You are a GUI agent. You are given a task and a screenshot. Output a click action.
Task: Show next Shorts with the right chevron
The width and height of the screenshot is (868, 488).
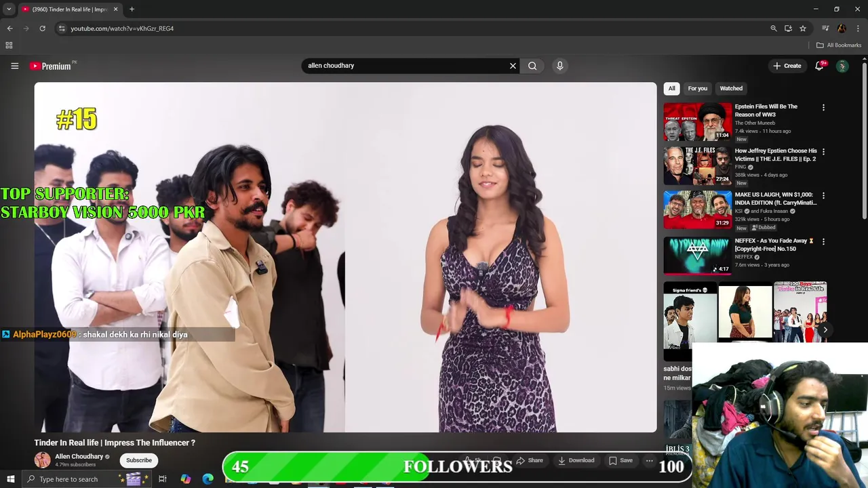point(825,330)
